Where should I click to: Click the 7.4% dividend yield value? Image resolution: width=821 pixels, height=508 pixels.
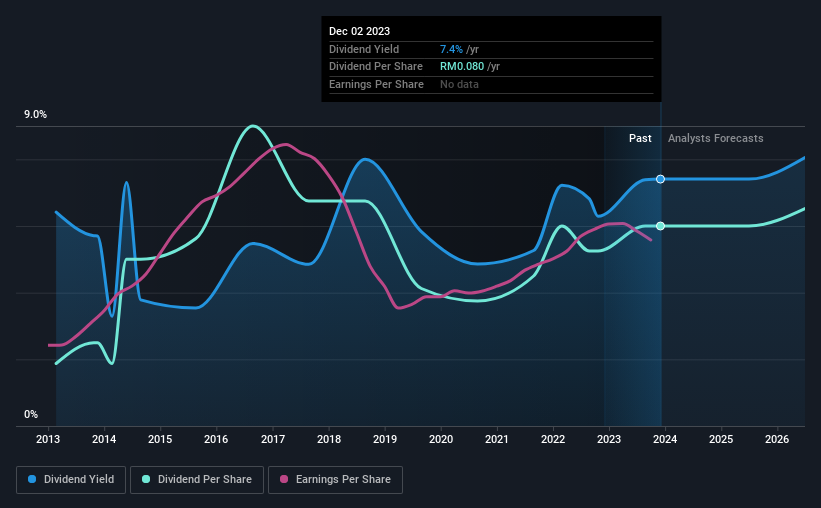(x=451, y=49)
